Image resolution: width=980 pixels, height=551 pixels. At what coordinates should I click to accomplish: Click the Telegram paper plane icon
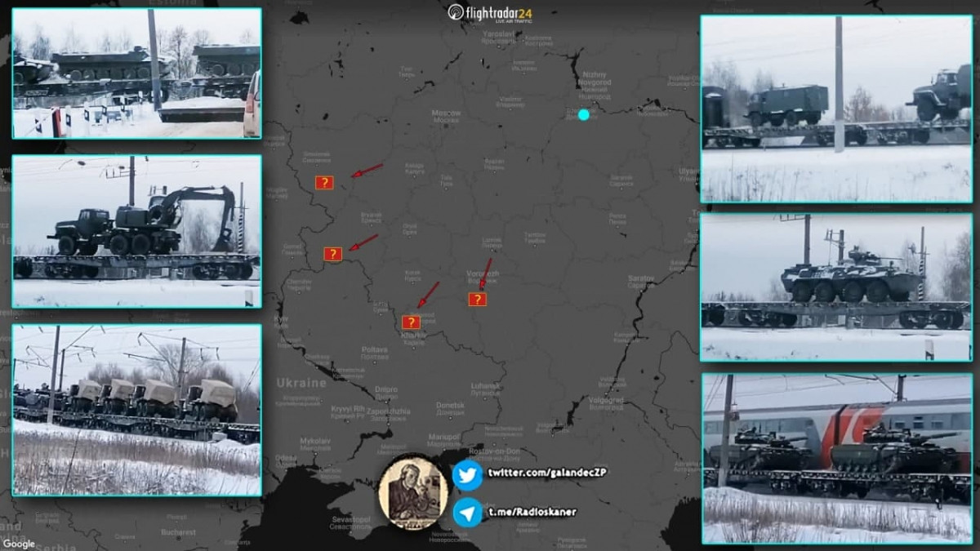point(468,512)
